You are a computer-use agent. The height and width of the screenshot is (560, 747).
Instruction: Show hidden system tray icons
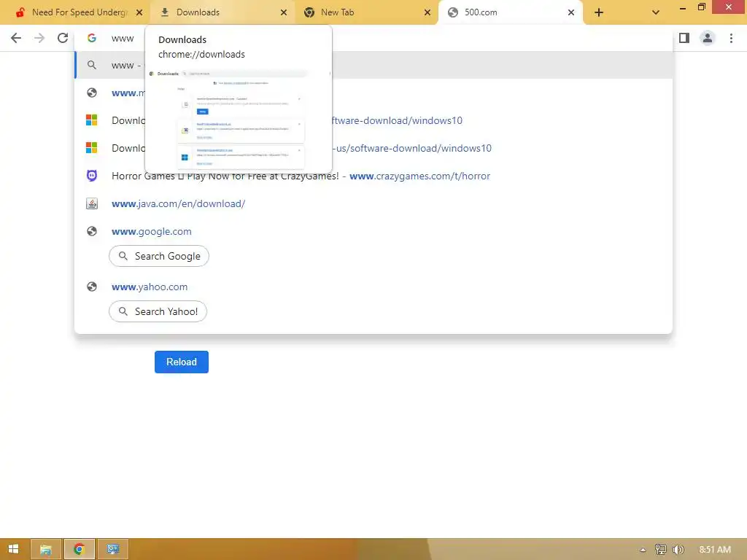[643, 550]
